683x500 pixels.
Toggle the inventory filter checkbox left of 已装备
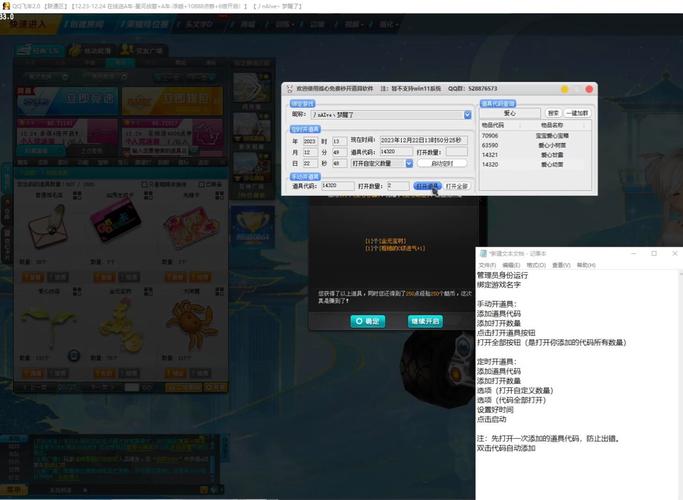coord(145,185)
